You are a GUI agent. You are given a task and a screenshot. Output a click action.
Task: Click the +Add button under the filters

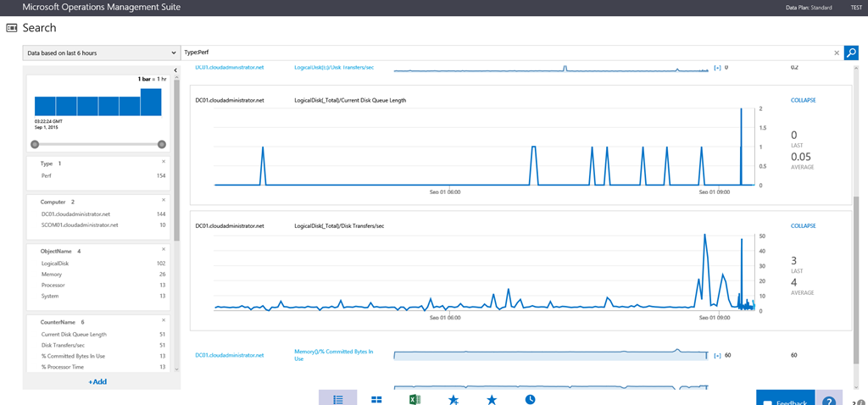pos(97,382)
